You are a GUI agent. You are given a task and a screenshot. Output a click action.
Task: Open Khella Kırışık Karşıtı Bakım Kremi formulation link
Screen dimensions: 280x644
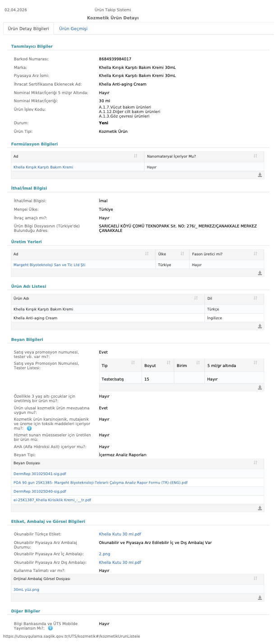coord(43,167)
